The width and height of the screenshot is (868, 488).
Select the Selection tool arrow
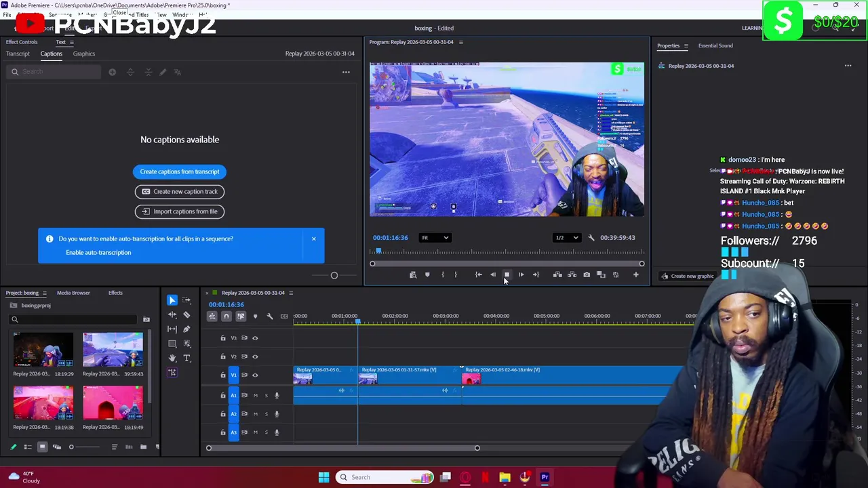tap(172, 300)
